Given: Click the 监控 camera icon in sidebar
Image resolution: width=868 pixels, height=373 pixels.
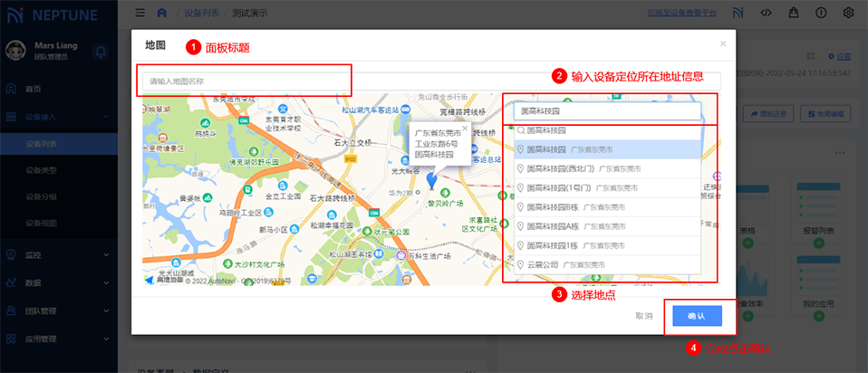Looking at the screenshot, I should [x=11, y=254].
